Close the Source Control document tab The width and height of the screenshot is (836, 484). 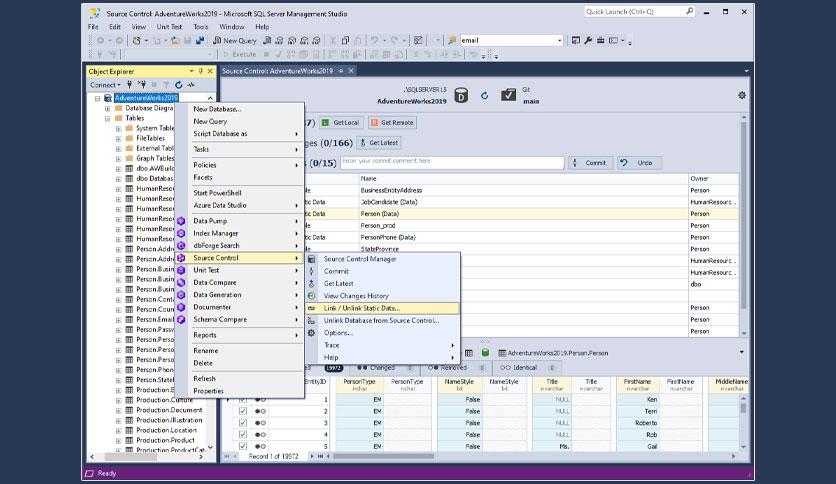tap(351, 71)
